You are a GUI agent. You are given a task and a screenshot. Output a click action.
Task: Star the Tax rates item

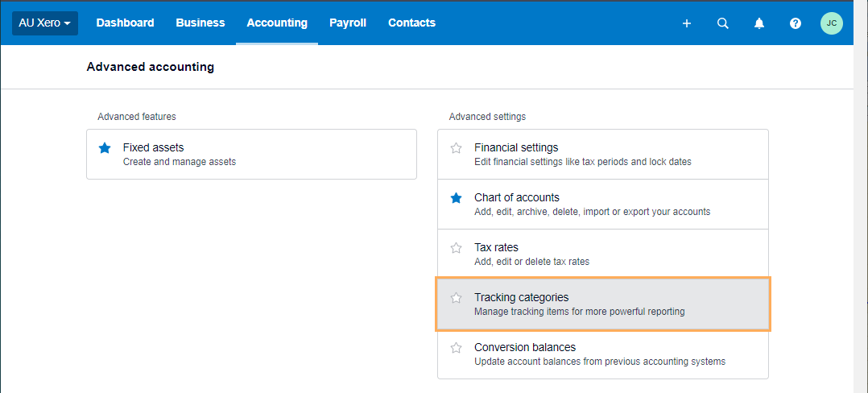pyautogui.click(x=456, y=247)
